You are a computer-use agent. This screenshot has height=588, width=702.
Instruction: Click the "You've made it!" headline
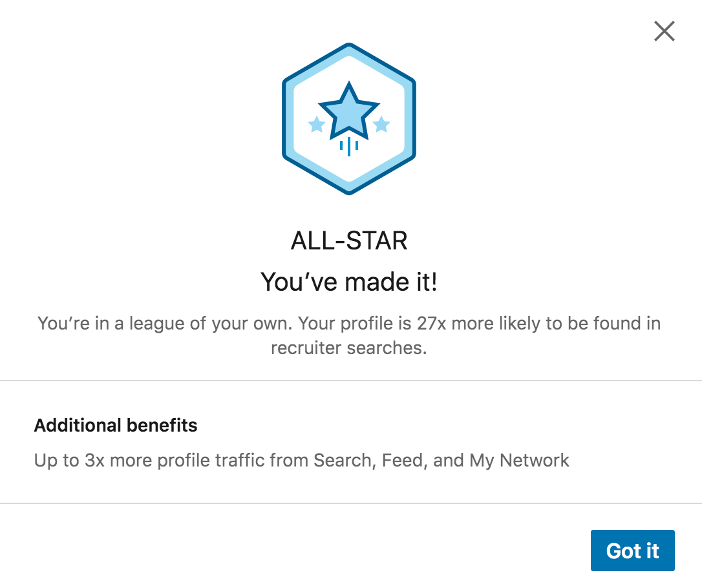click(x=349, y=282)
